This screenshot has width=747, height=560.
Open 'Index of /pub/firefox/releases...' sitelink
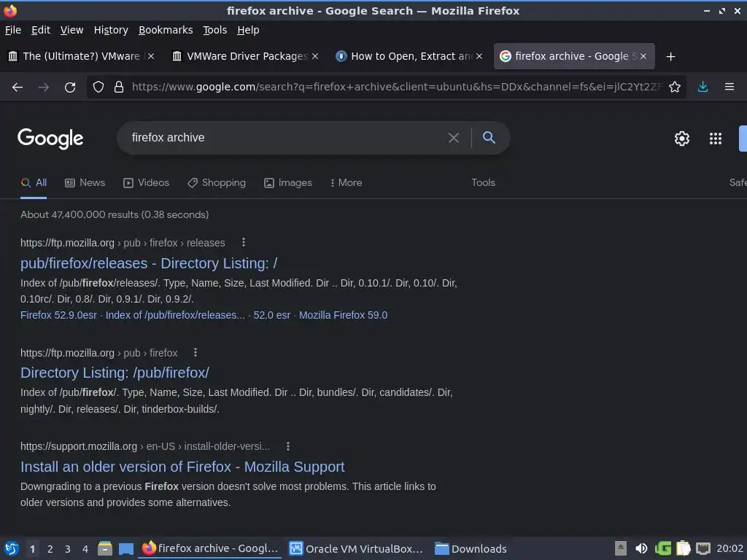[x=175, y=315]
